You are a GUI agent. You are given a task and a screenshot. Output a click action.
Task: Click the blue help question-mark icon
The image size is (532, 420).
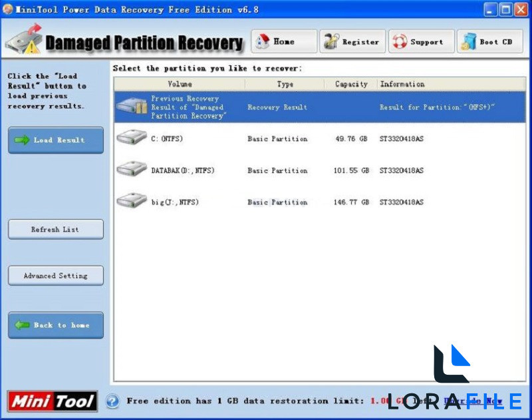point(112,401)
